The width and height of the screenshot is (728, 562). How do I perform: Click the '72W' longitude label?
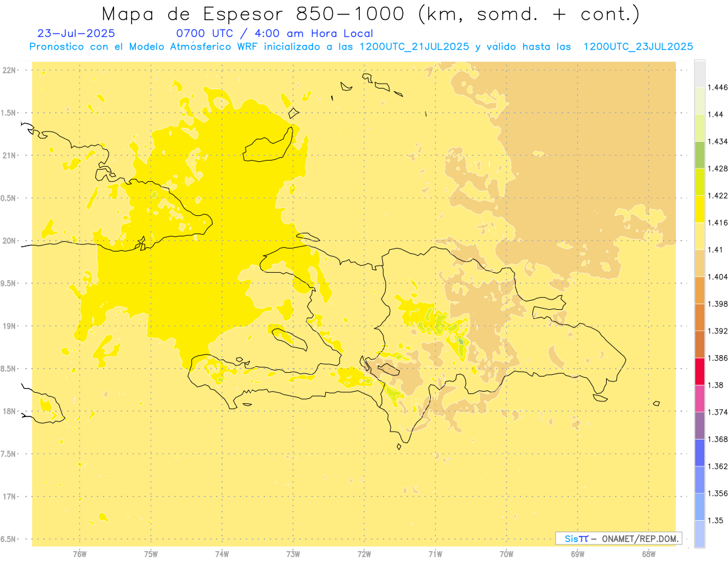(364, 554)
